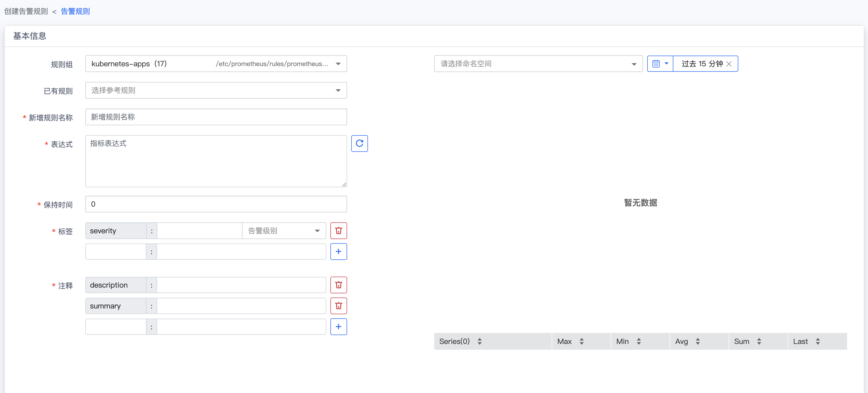Click the 基本信息 section header
The image size is (868, 393).
[30, 36]
